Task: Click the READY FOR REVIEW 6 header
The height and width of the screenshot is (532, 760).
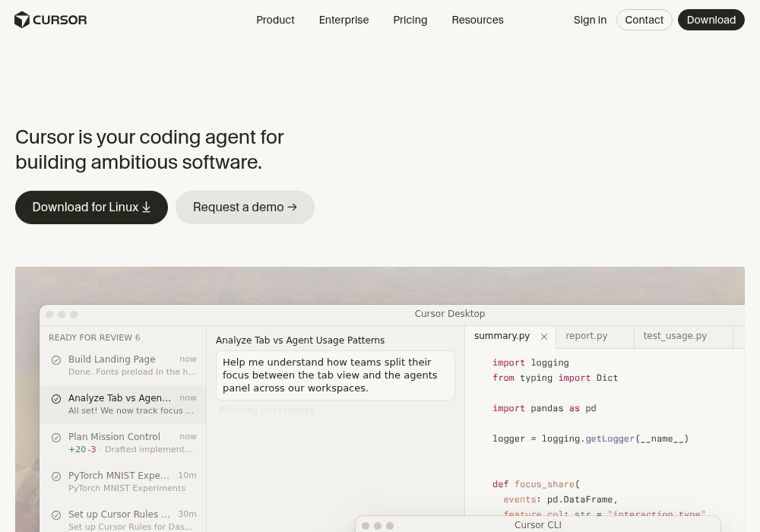Action: point(94,337)
